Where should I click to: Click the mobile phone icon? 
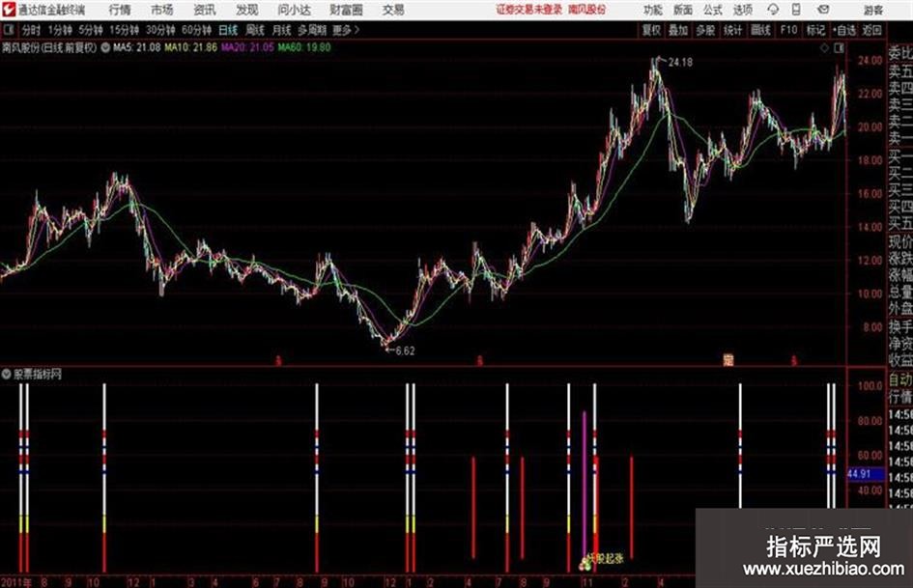pos(796,10)
